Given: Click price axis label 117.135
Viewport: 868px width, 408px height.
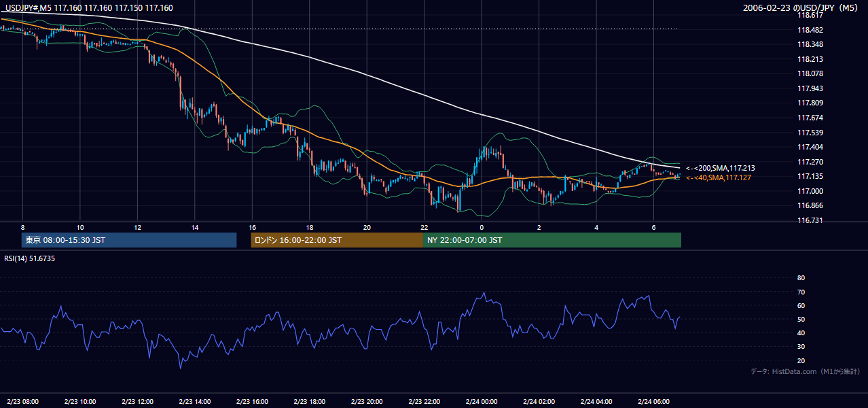Looking at the screenshot, I should tap(810, 177).
